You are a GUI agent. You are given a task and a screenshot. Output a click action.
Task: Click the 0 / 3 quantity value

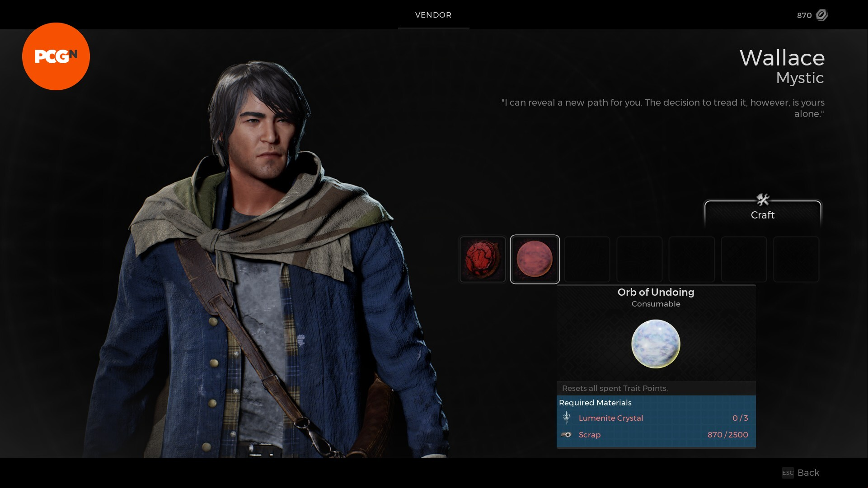740,418
